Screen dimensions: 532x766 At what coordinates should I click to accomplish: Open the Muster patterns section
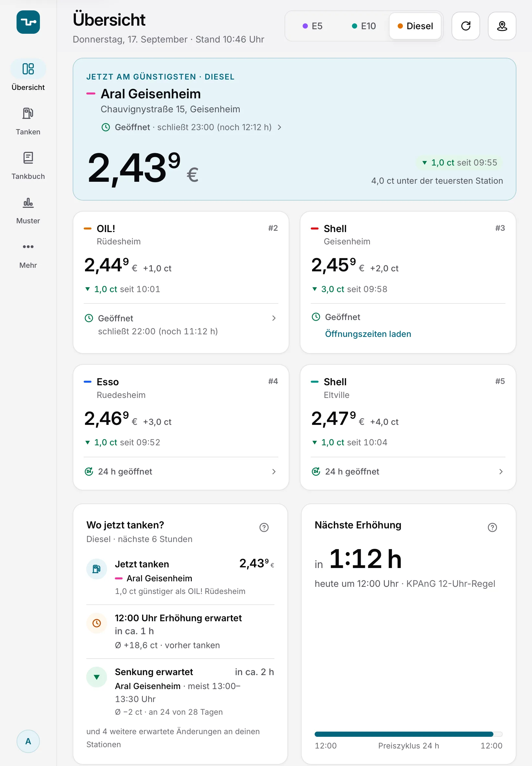pos(28,210)
